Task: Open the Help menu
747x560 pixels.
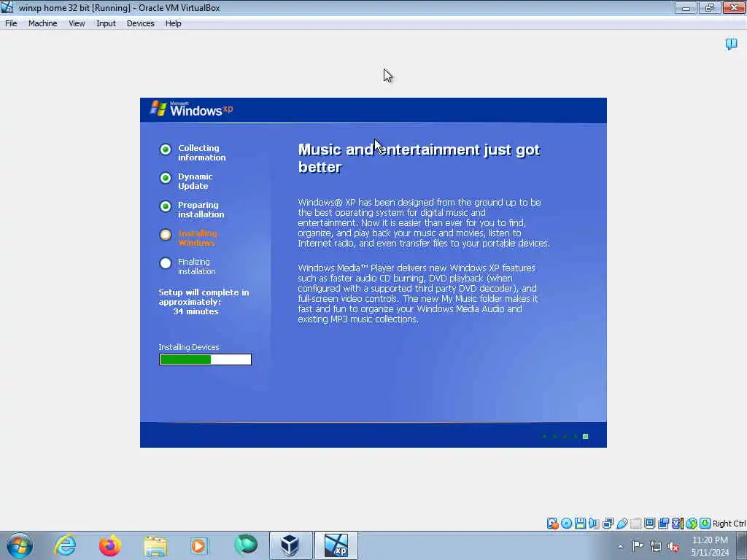Action: point(174,23)
